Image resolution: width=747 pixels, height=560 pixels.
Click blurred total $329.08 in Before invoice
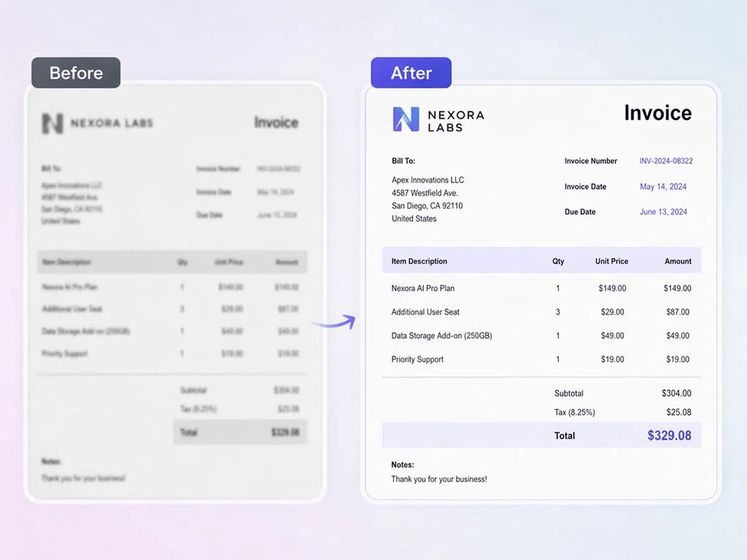[x=285, y=432]
